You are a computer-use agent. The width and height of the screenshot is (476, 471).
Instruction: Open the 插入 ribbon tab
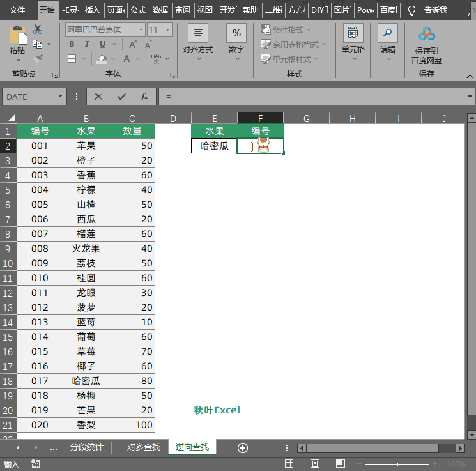tap(93, 10)
